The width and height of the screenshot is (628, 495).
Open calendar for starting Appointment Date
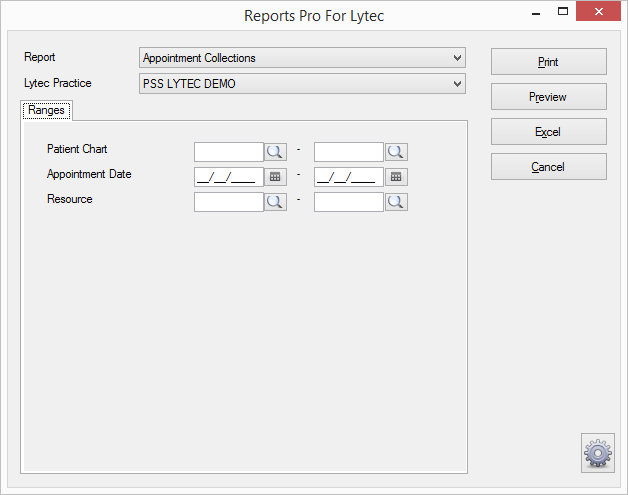pos(275,177)
